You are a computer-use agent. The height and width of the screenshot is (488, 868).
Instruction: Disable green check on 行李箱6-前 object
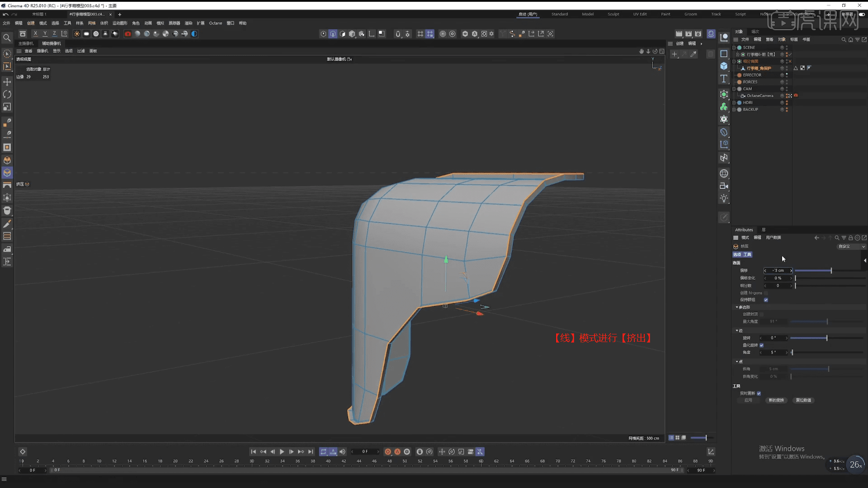point(790,55)
